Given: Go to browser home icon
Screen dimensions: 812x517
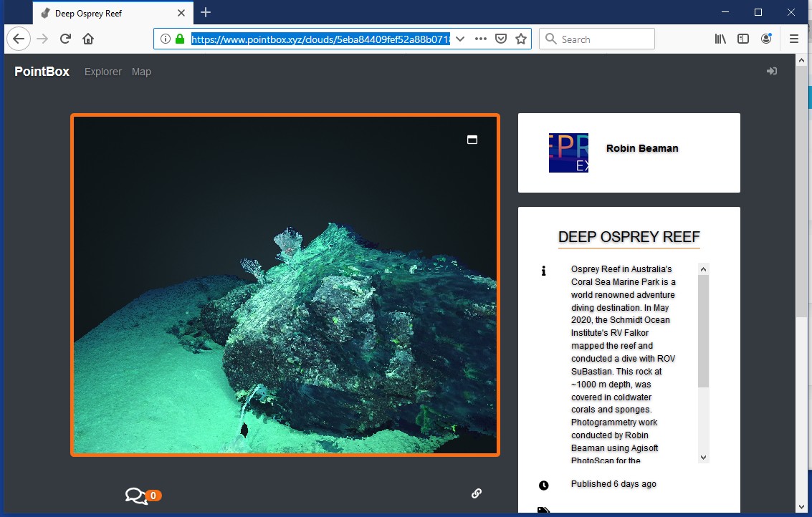Looking at the screenshot, I should [88, 39].
